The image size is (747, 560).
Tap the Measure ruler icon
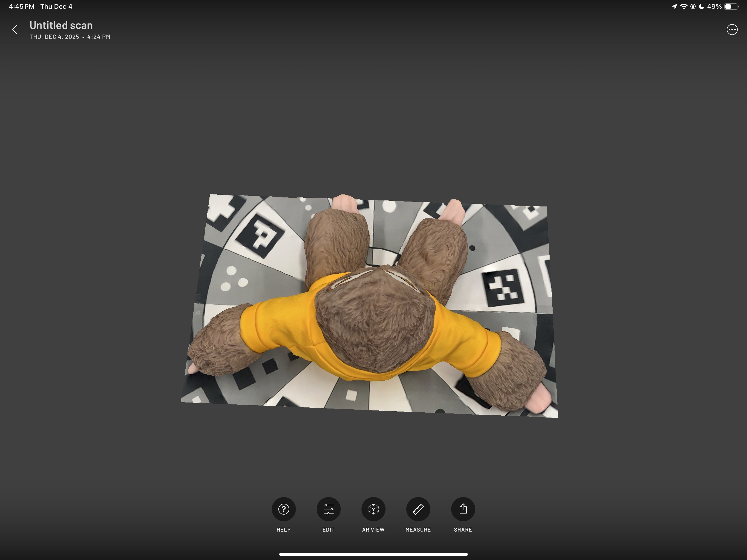[418, 509]
